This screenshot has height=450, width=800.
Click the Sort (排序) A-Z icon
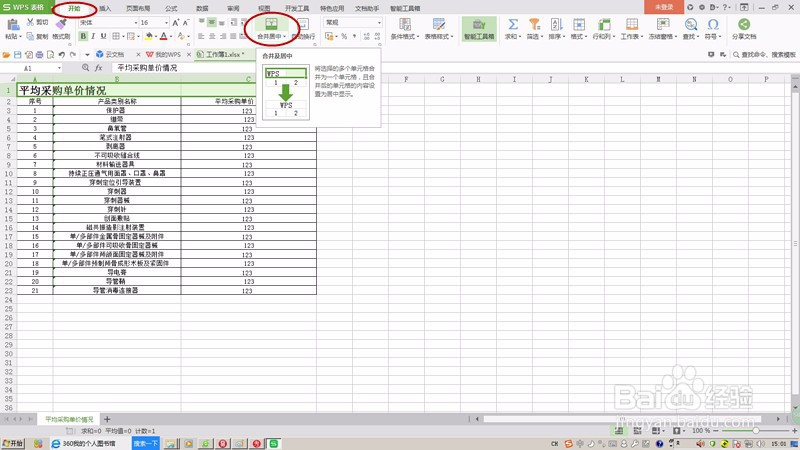[x=556, y=24]
